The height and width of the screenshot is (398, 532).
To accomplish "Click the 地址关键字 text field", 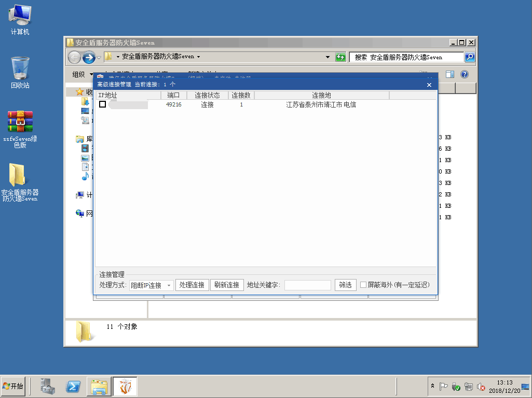I will click(x=307, y=285).
